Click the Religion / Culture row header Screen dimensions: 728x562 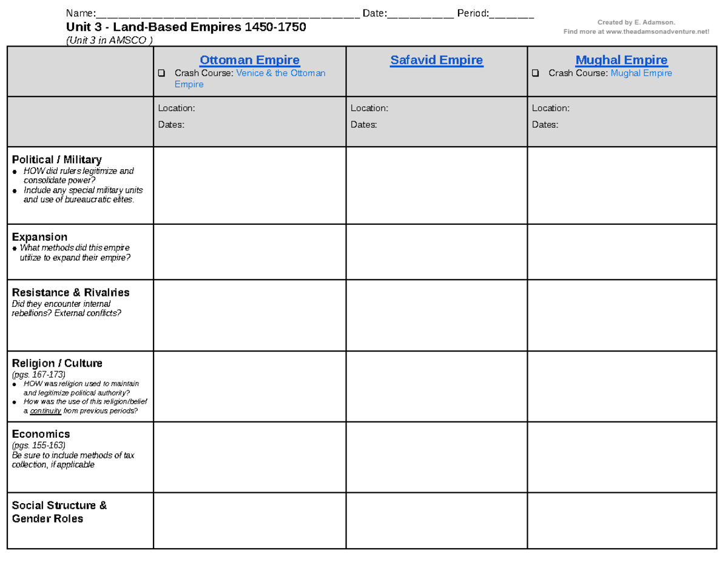[58, 363]
